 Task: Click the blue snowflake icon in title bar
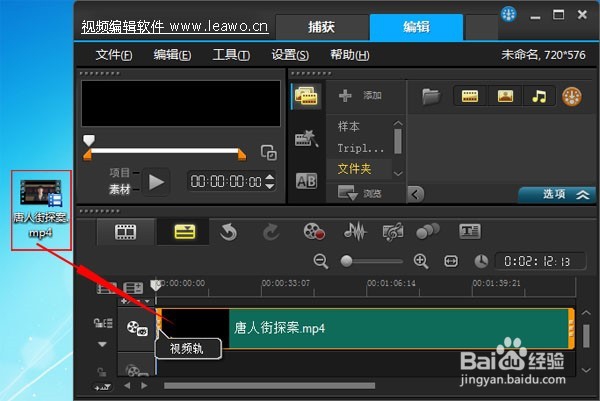[508, 15]
